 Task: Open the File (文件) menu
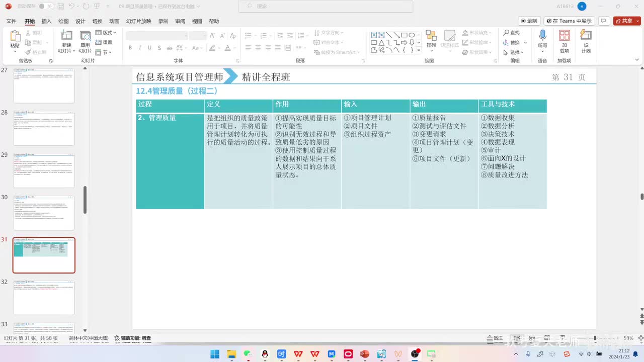pos(11,21)
